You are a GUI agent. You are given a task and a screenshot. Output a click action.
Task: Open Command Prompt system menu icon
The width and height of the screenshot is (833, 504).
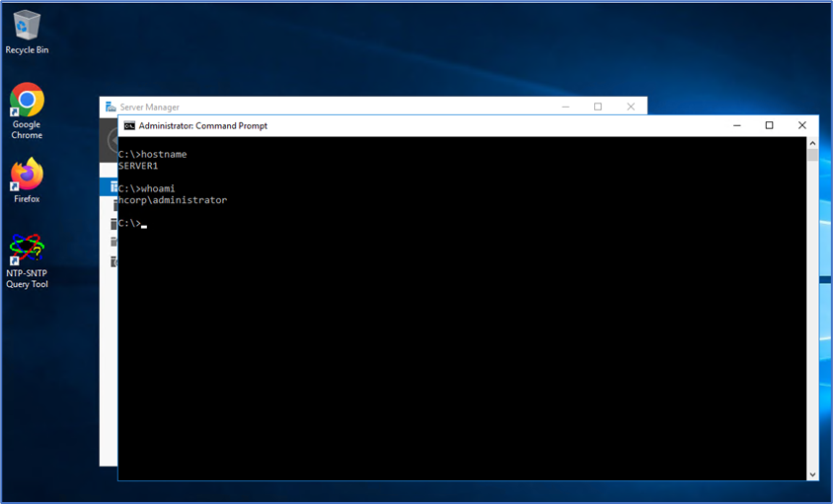pos(128,125)
